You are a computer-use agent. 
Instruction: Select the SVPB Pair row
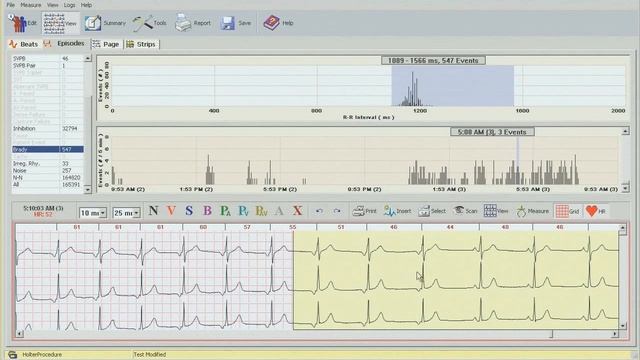coord(48,65)
